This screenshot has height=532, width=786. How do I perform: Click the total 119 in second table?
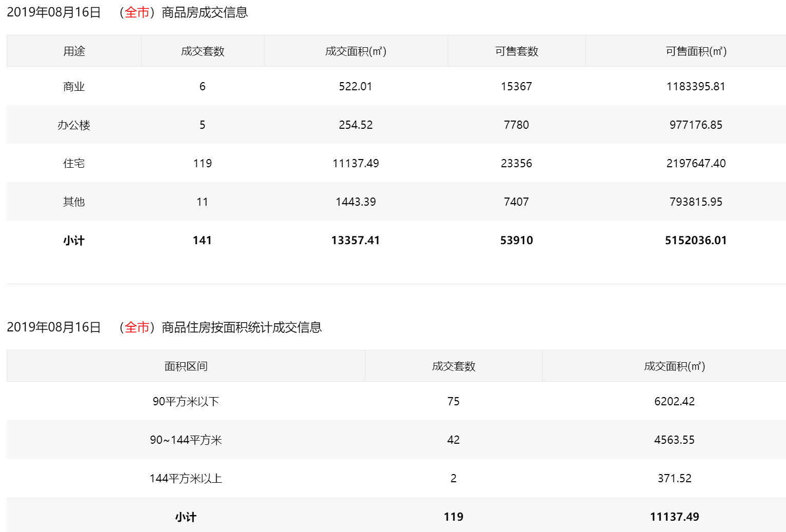pos(454,517)
